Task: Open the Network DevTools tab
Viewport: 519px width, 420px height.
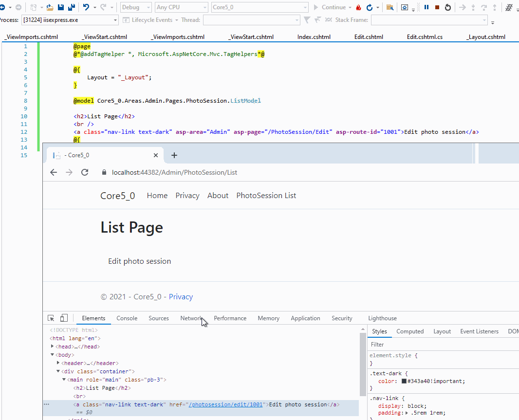Action: [x=191, y=318]
